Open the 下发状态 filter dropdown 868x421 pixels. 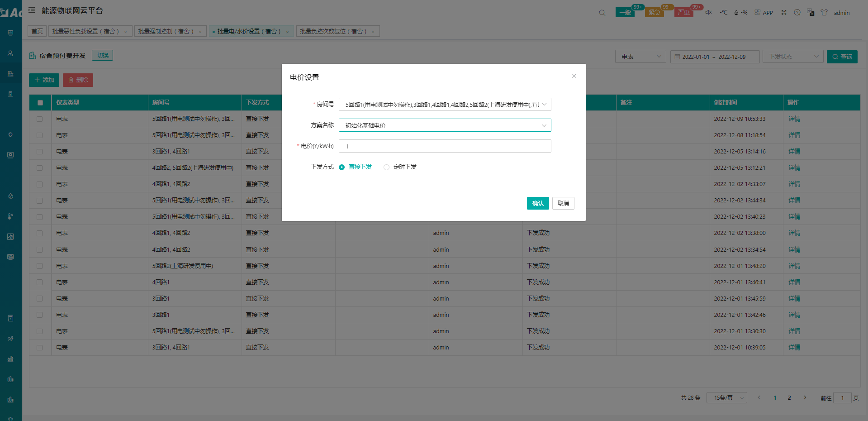tap(793, 57)
